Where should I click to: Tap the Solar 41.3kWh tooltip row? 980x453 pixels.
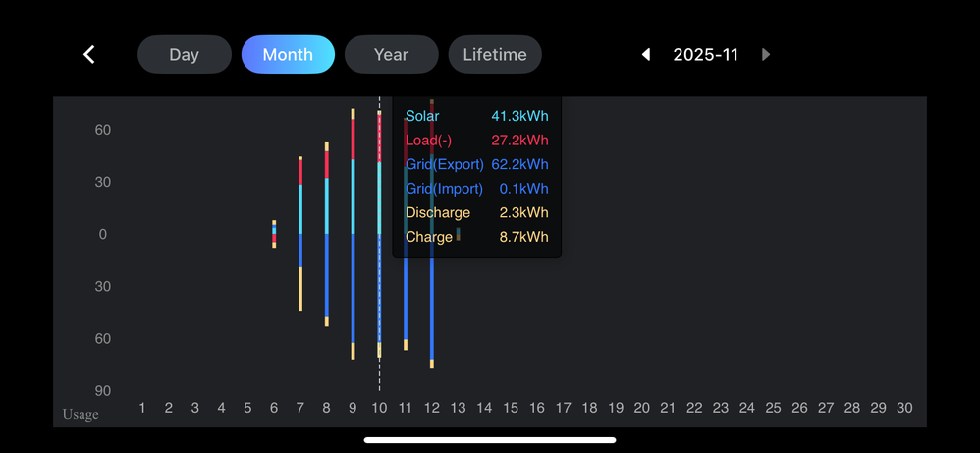coord(476,116)
